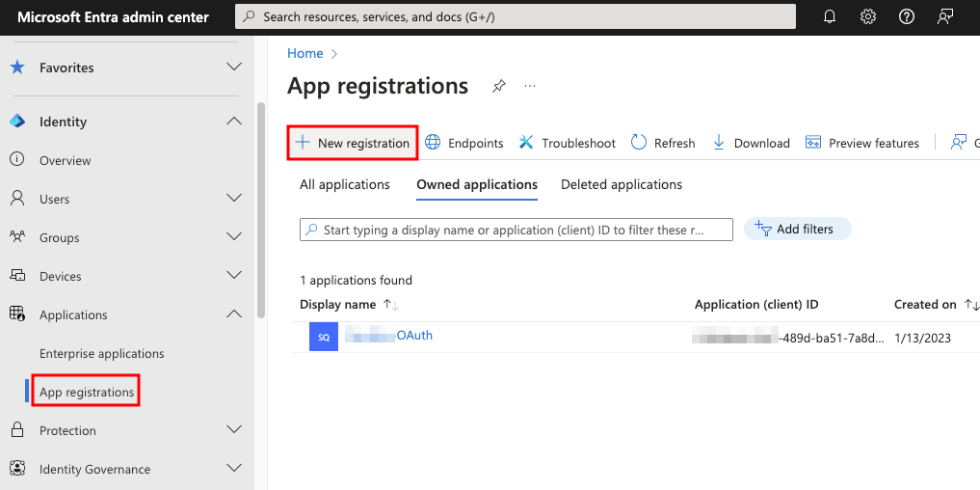Expand the Identity Governance chevron
980x490 pixels.
234,468
